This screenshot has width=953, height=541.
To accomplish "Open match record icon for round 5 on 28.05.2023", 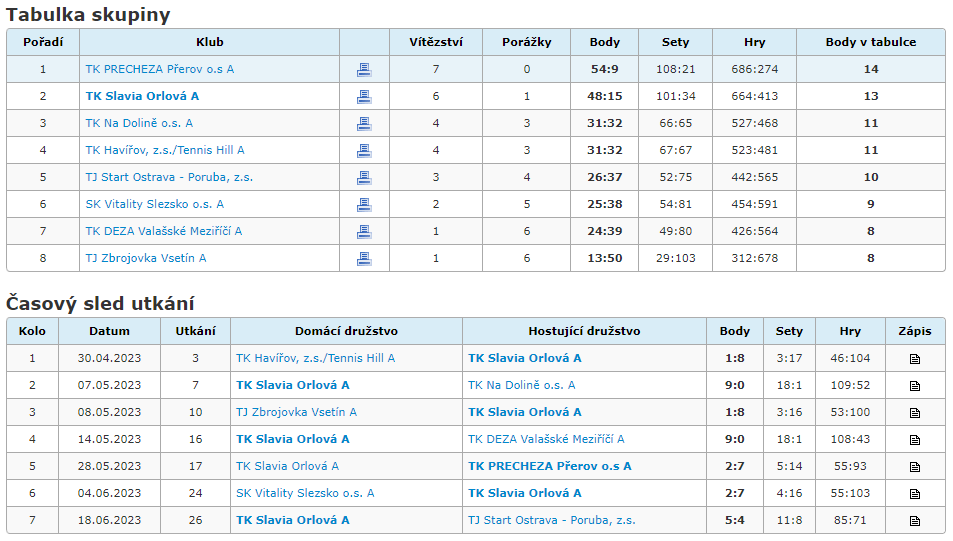I will [x=915, y=467].
